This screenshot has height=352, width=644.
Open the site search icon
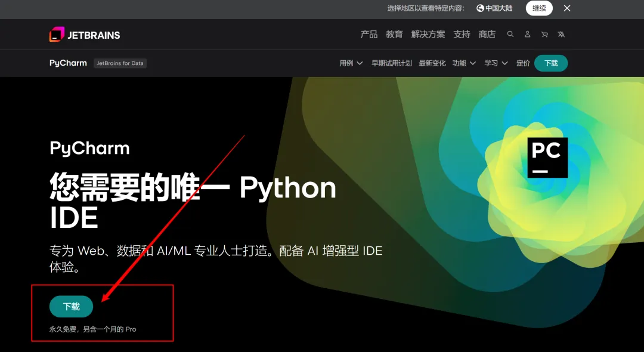[510, 34]
